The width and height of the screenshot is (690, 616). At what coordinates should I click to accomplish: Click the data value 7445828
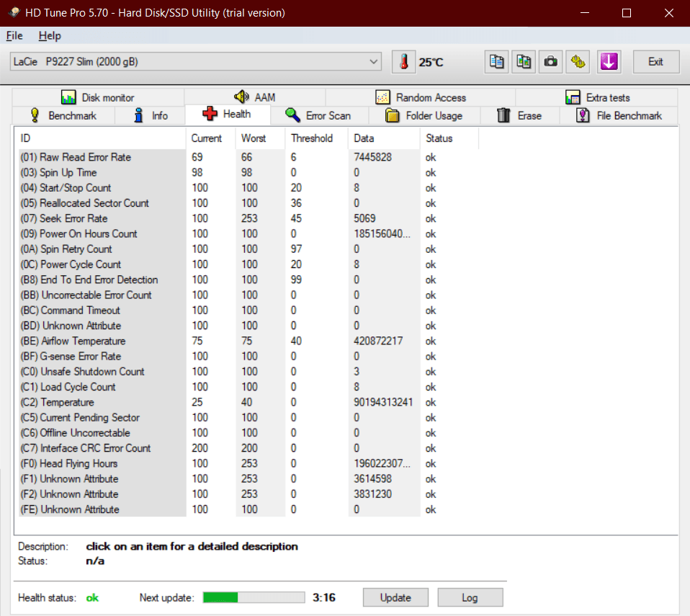click(372, 157)
